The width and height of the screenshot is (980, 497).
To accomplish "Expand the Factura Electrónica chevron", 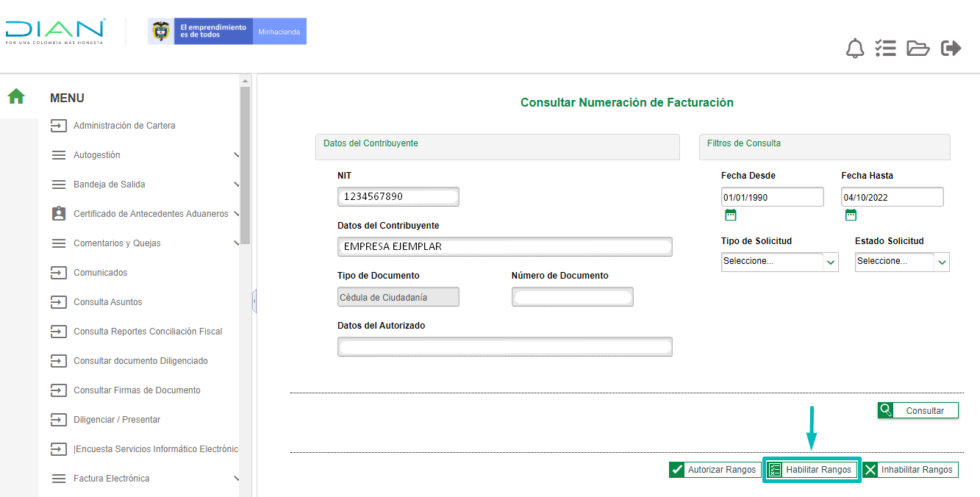I will 236,479.
